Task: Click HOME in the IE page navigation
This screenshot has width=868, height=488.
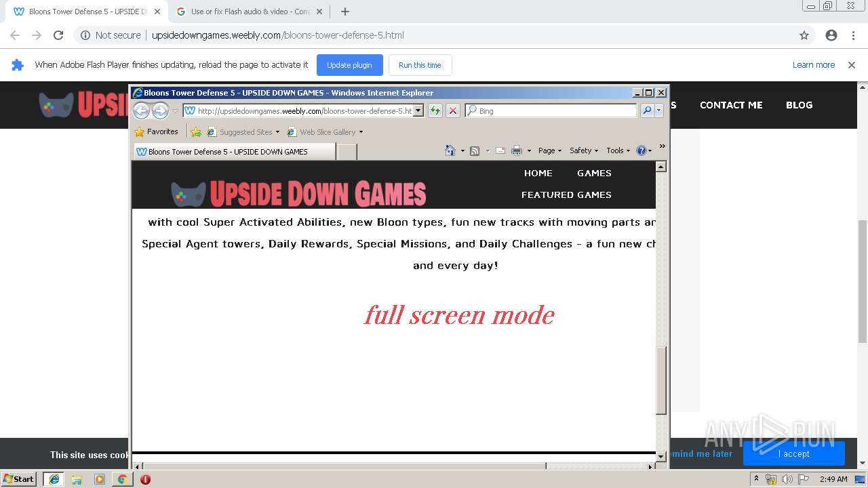Action: [x=538, y=173]
